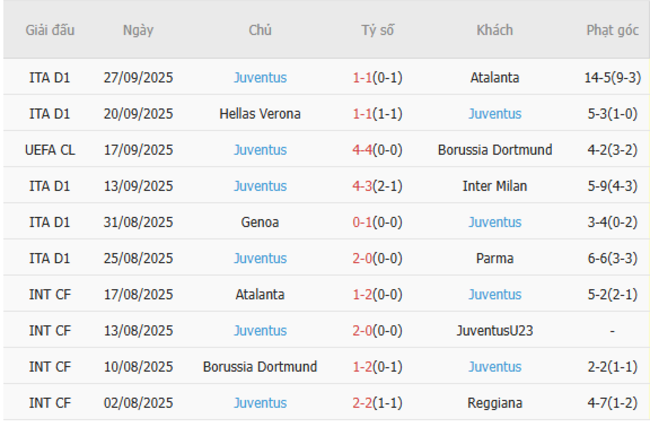Open the 4-4 score against Borussia Dortmund
650x427 pixels.
[377, 150]
